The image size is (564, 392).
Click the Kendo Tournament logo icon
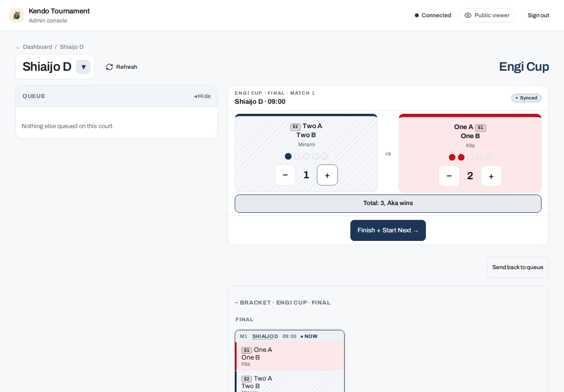coord(17,15)
